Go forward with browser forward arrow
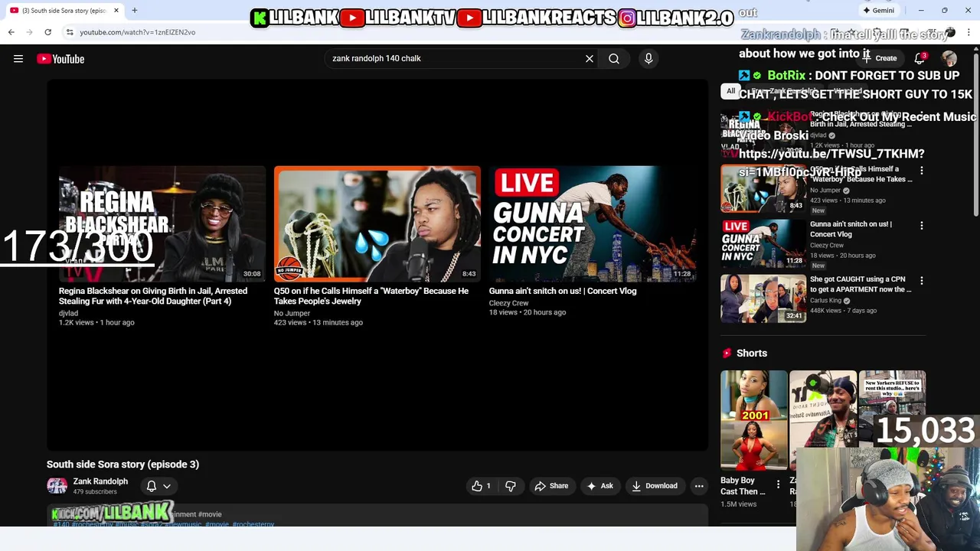 (x=29, y=32)
